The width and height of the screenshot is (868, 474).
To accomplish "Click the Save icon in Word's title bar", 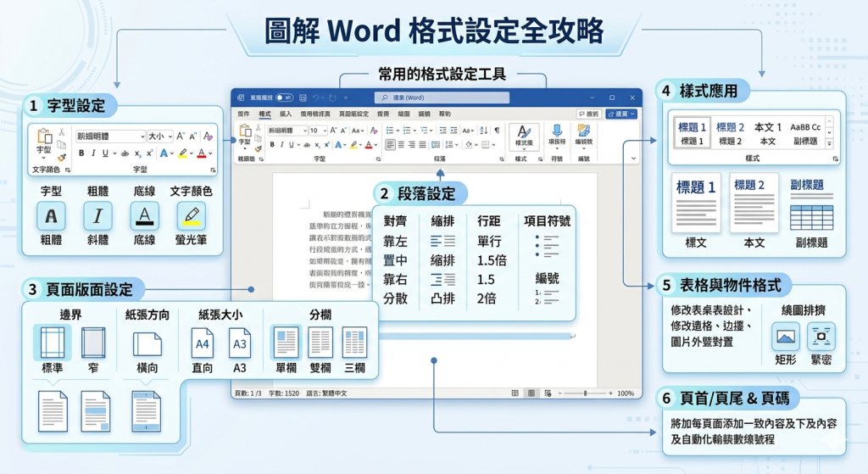I will tap(303, 98).
